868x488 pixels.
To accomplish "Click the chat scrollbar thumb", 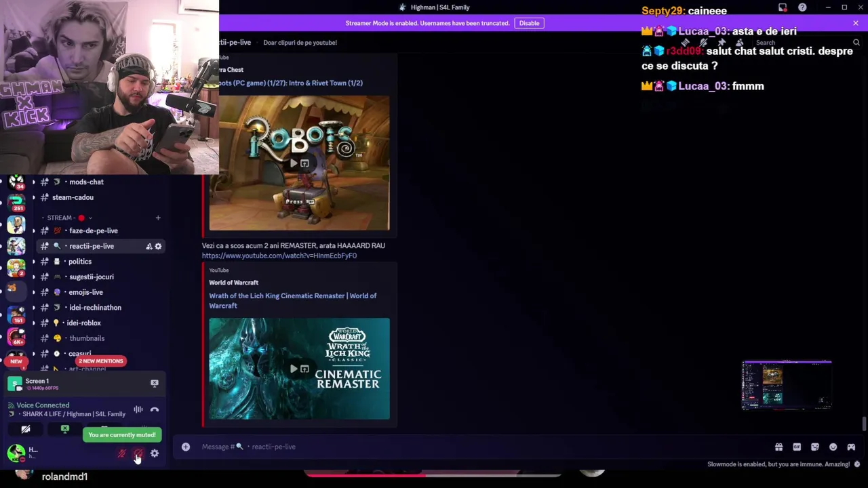I will (x=864, y=424).
